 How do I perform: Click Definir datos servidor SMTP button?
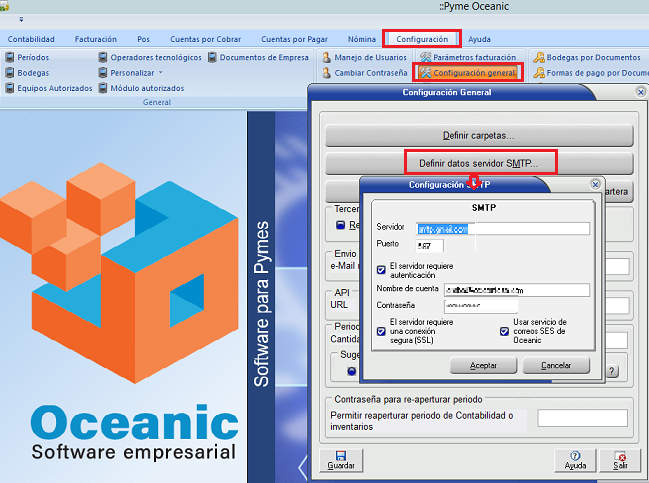pos(479,163)
